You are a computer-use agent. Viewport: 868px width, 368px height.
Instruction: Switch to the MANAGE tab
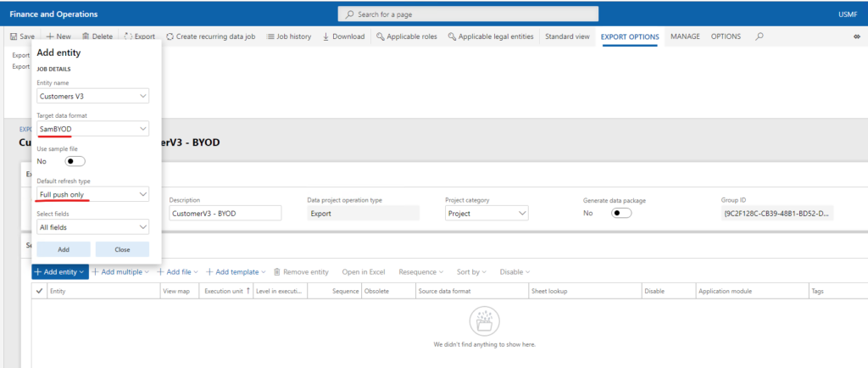[x=685, y=36]
